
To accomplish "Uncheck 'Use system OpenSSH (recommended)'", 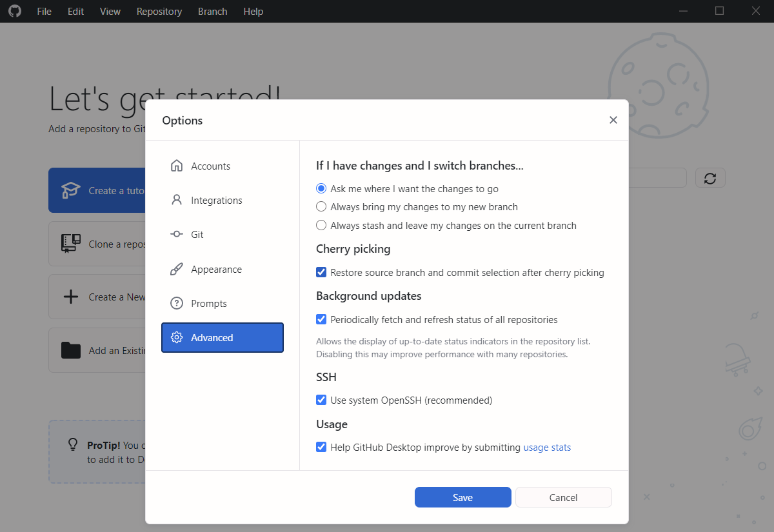I will pyautogui.click(x=321, y=400).
